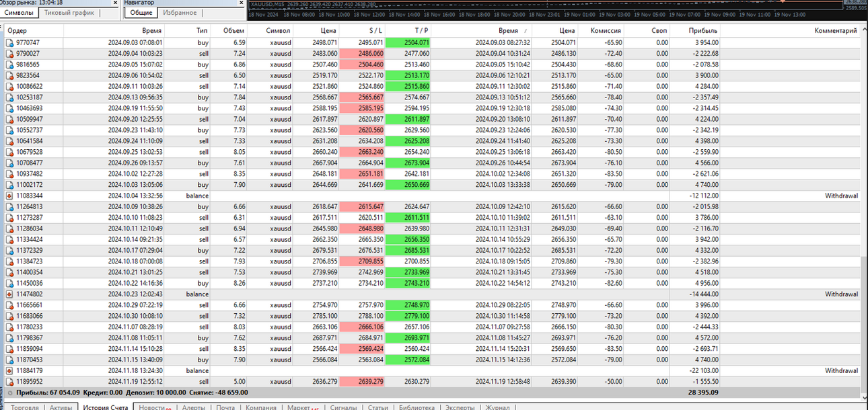Select the Общие tab in Навигатор

pos(141,13)
